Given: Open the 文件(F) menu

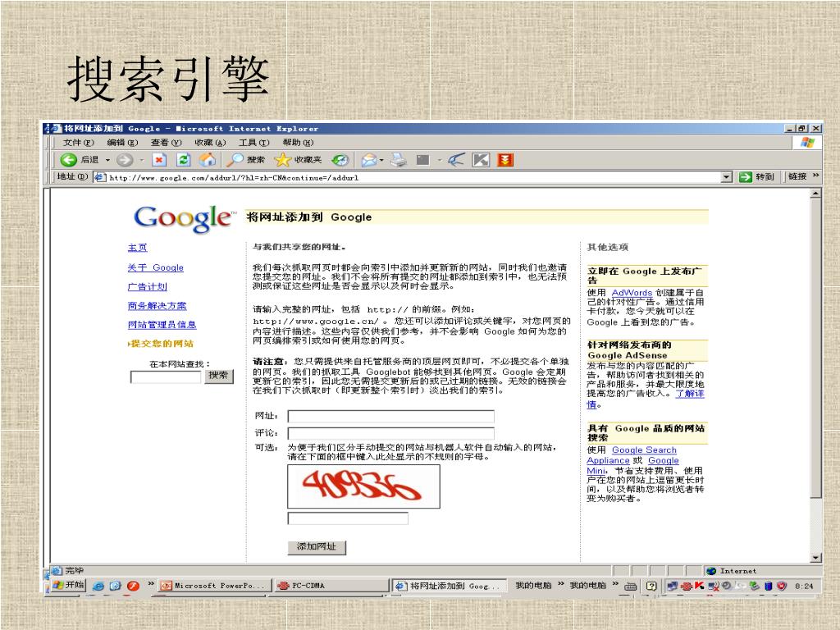Looking at the screenshot, I should (78, 143).
